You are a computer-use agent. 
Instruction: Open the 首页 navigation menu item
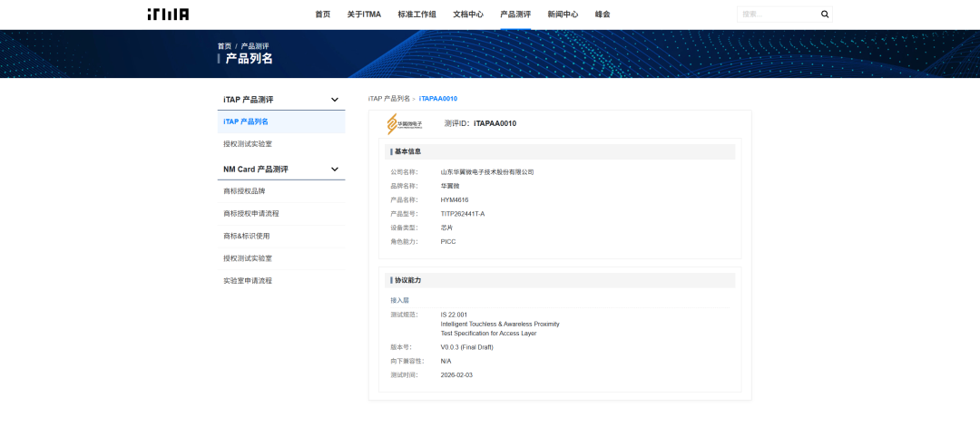(x=322, y=15)
